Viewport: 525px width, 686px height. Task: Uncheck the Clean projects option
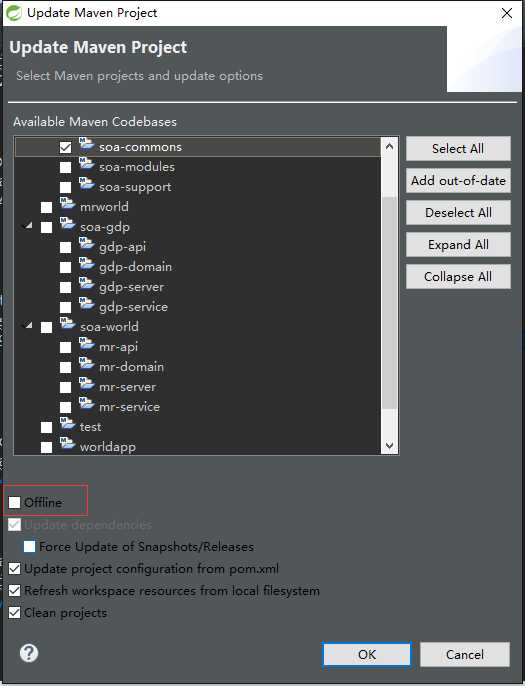point(14,612)
